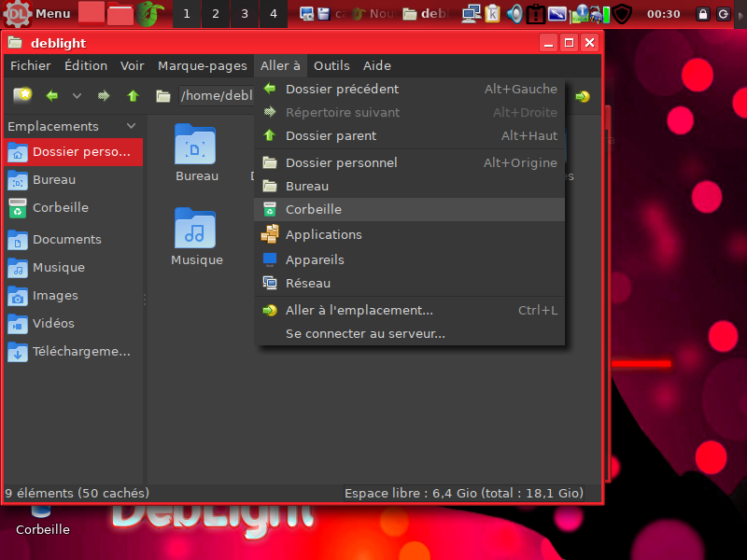Click the path field showing /home/debl
The image size is (747, 560).
pyautogui.click(x=217, y=95)
